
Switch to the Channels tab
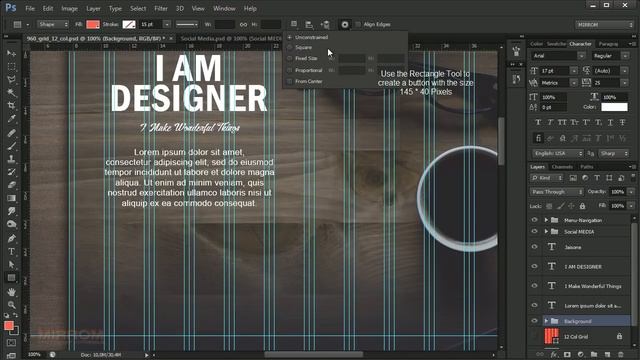click(x=562, y=167)
